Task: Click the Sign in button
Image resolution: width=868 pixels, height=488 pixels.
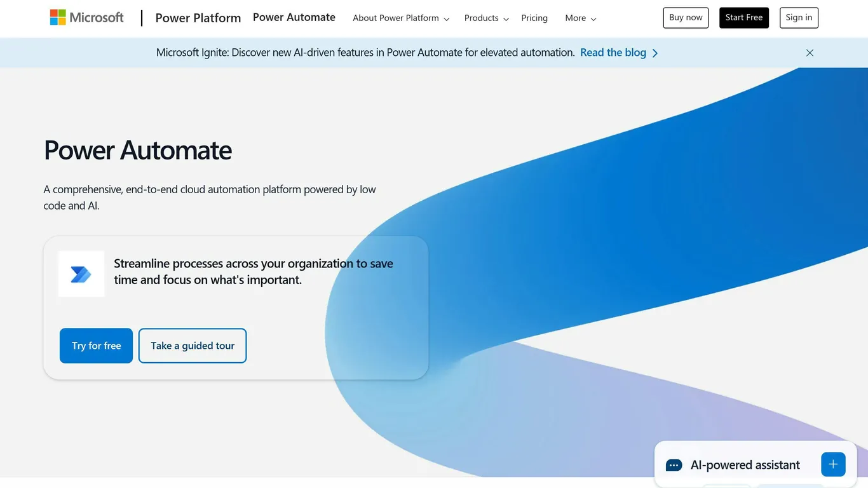Action: point(799,18)
